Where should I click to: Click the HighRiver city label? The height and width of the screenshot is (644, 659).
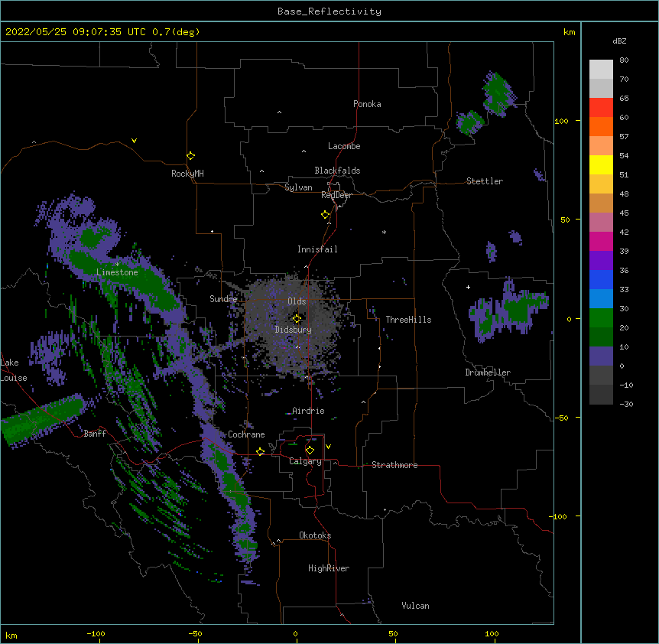point(329,568)
